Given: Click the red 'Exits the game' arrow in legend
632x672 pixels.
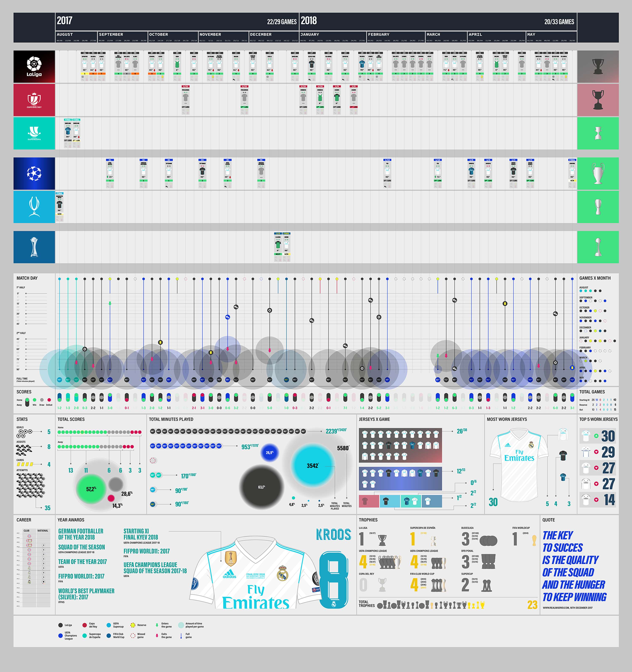Looking at the screenshot, I should 157,636.
